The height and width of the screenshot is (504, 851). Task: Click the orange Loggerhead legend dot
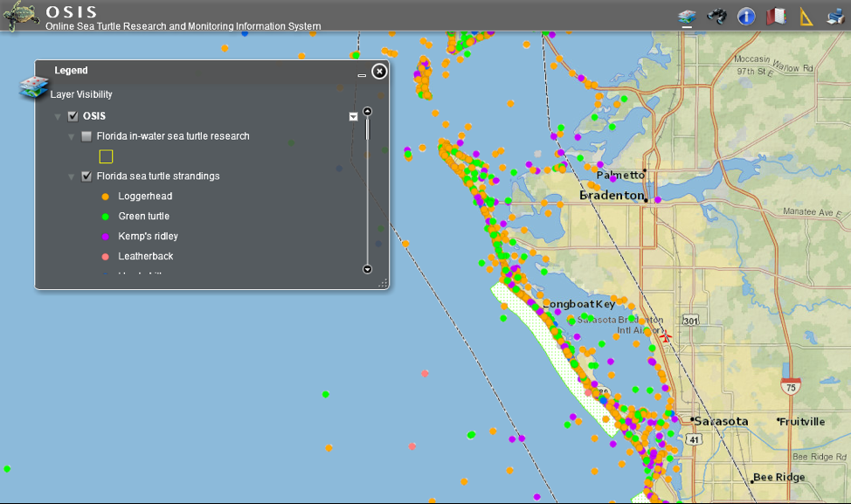click(106, 197)
